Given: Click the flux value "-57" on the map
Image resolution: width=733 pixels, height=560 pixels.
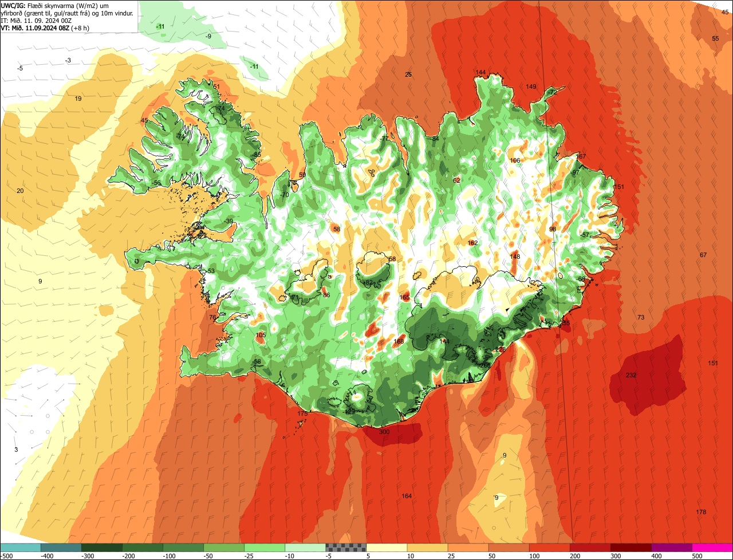Looking at the screenshot, I should point(585,235).
